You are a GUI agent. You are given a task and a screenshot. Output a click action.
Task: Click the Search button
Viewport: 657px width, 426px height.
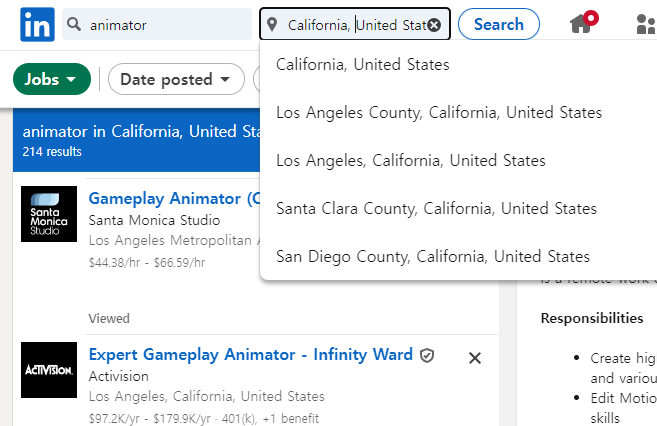tap(499, 24)
